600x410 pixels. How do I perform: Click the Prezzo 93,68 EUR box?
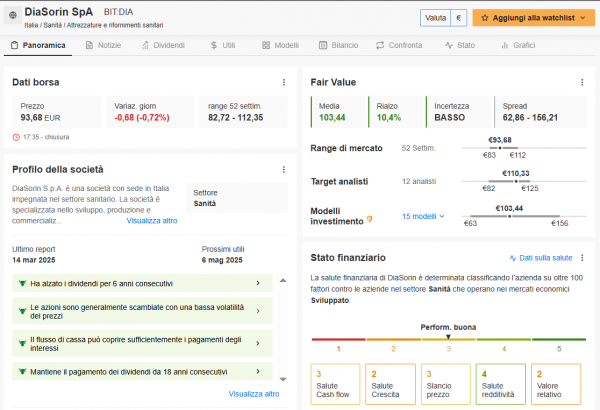57,112
